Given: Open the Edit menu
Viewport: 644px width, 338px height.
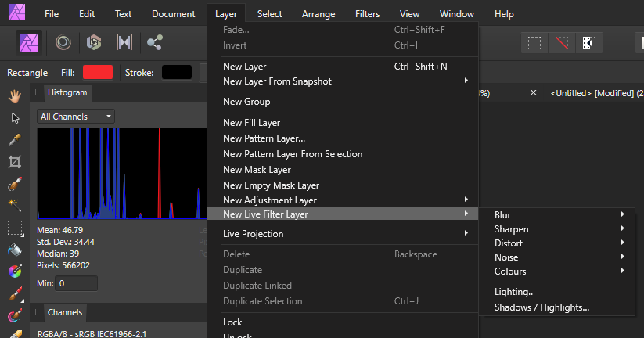Looking at the screenshot, I should tap(87, 14).
